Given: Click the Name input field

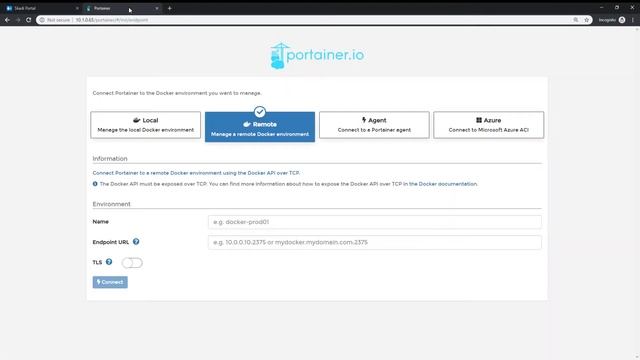Looking at the screenshot, I should (375, 222).
